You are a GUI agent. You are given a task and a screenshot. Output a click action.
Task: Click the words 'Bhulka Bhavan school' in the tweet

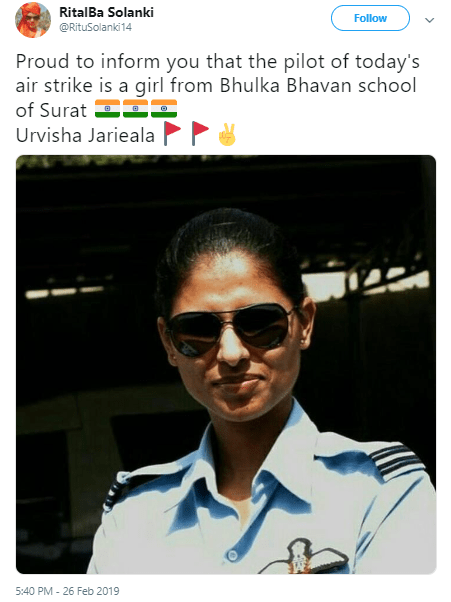click(x=318, y=85)
